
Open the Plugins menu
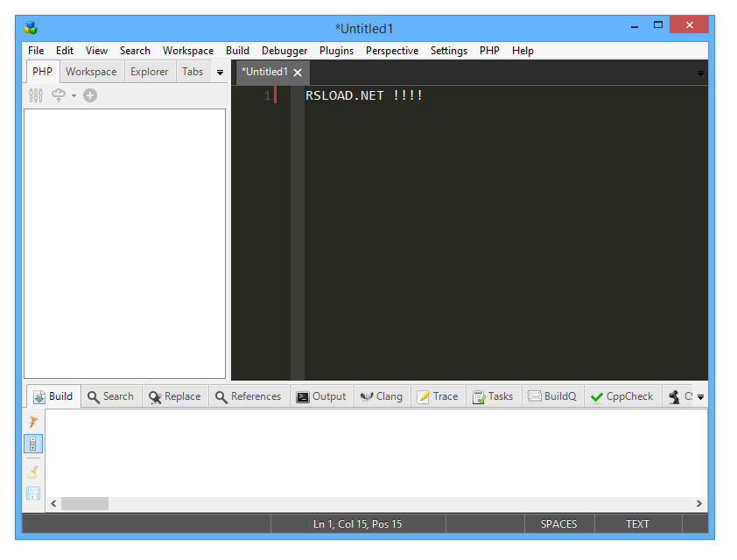pos(336,51)
